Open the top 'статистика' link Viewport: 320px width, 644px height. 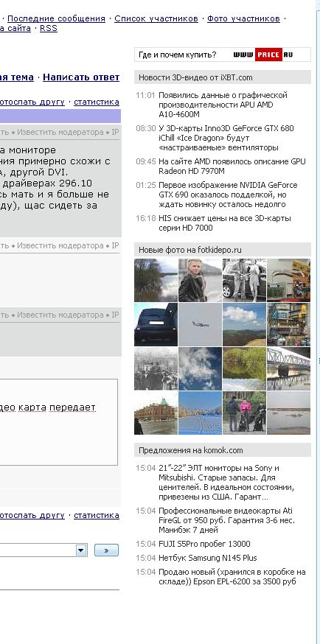97,102
